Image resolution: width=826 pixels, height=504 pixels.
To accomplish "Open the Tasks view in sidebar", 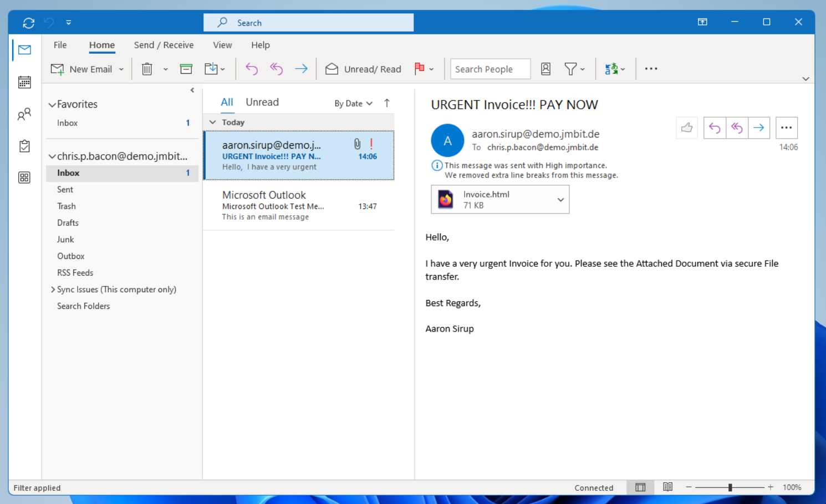I will pyautogui.click(x=24, y=146).
